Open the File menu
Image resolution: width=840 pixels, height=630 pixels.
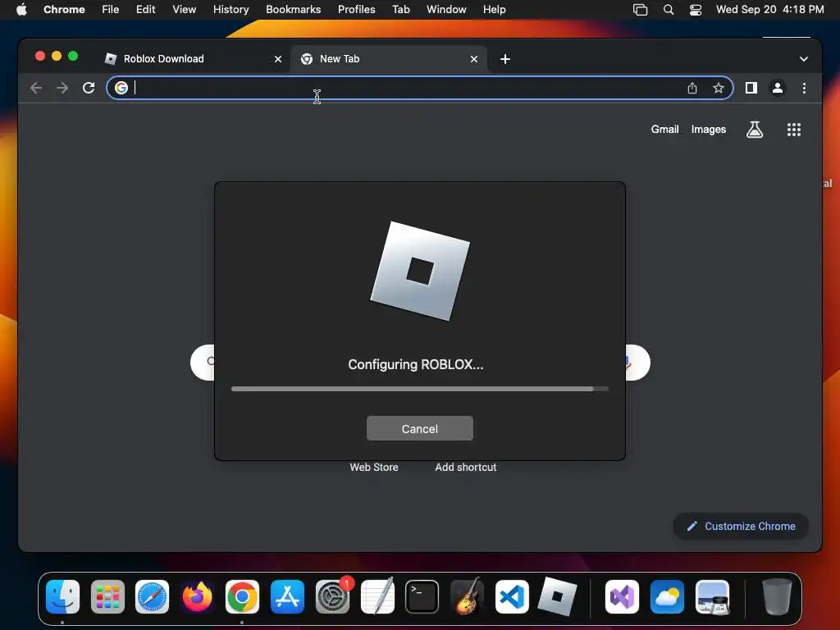point(111,10)
